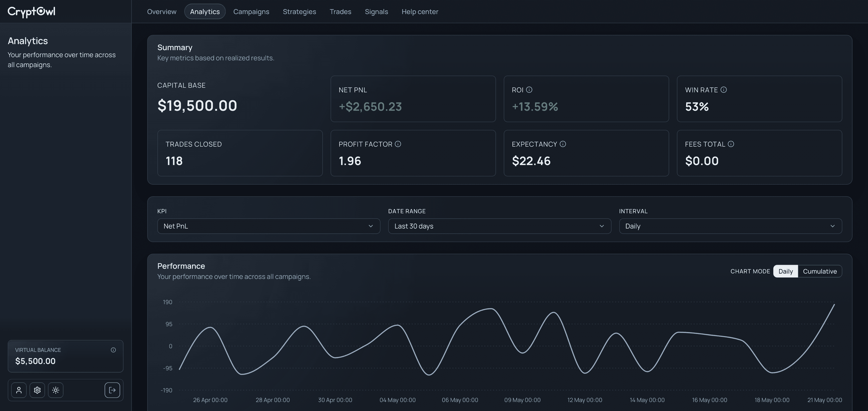Click the 26 Apr 00:00 axis label
Image resolution: width=868 pixels, height=411 pixels.
coord(210,400)
